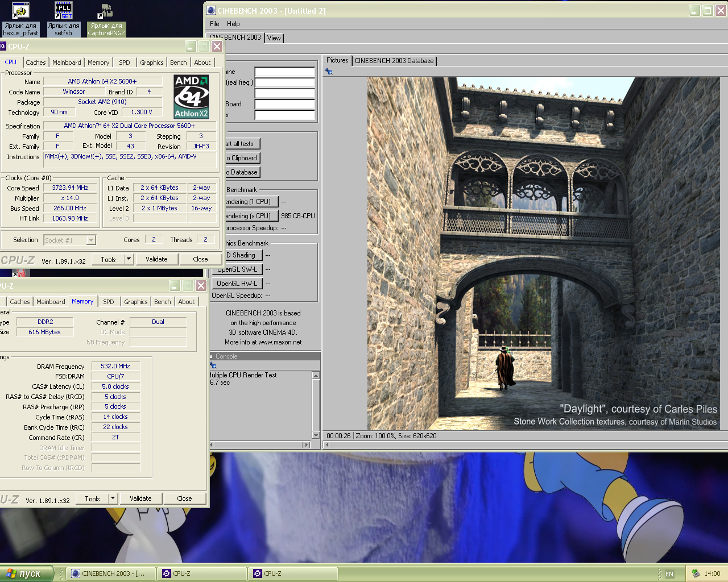Click console horizontal scrollbar right arrow

(307, 444)
